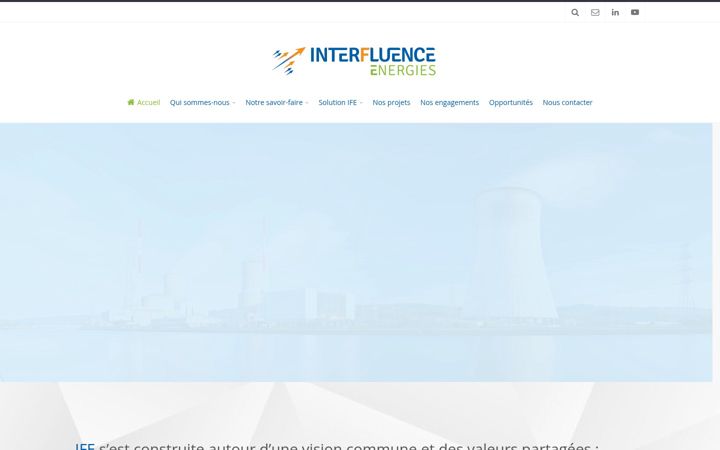The width and height of the screenshot is (720, 450).
Task: Open the search icon in top bar
Action: pos(575,12)
